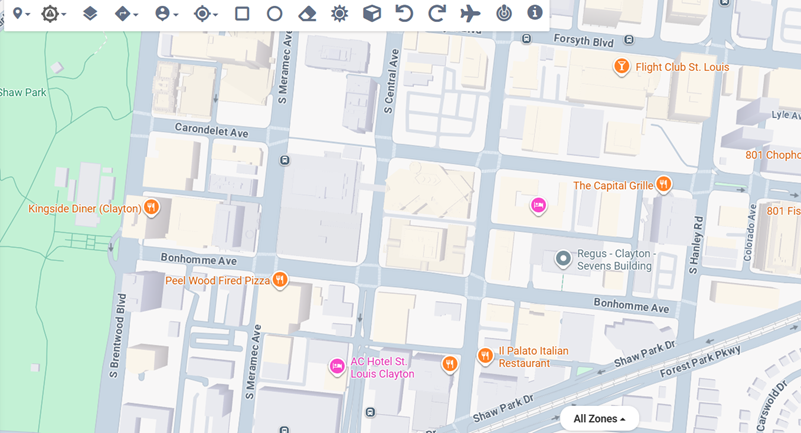Toggle the sun brightness mode icon
This screenshot has height=433, width=801.
[x=339, y=13]
